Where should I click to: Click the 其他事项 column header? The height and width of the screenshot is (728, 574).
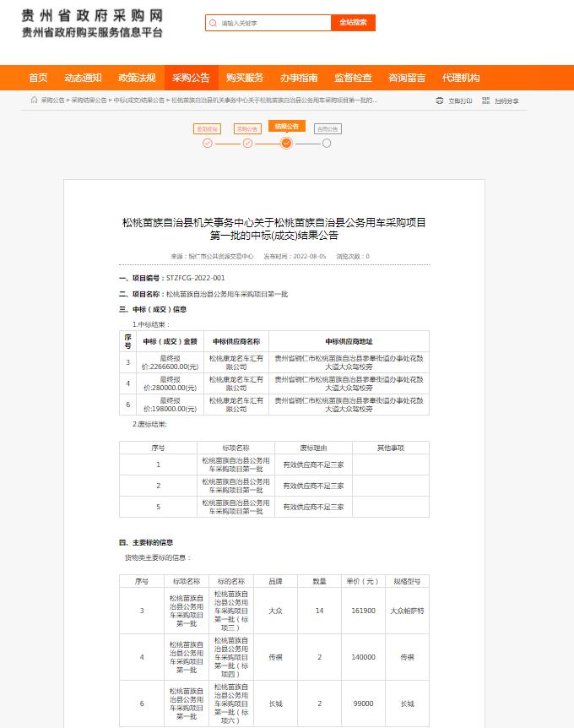[x=391, y=448]
